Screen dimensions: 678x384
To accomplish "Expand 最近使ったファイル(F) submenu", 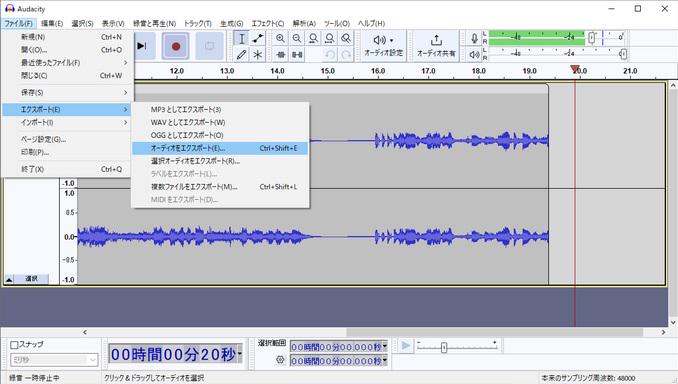I will tap(67, 63).
